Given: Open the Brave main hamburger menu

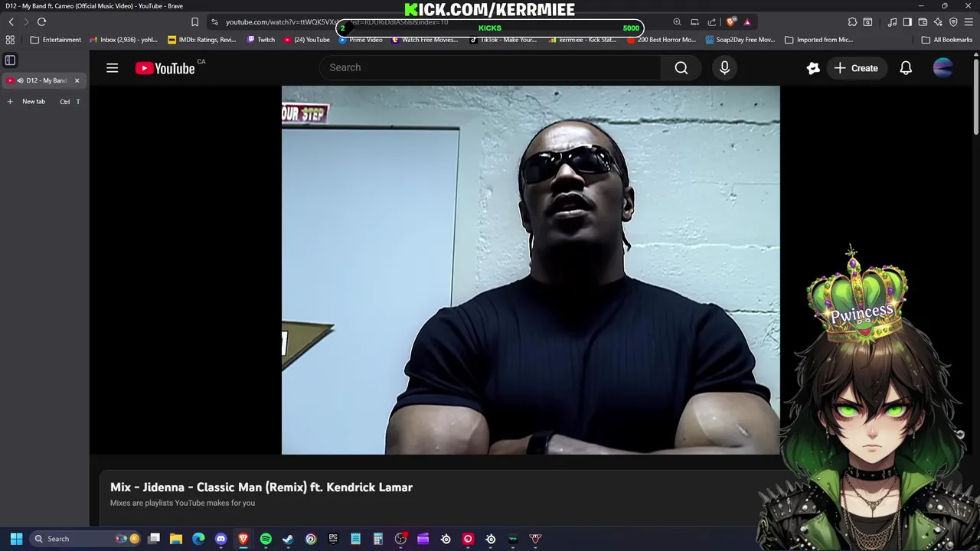Looking at the screenshot, I should point(969,22).
